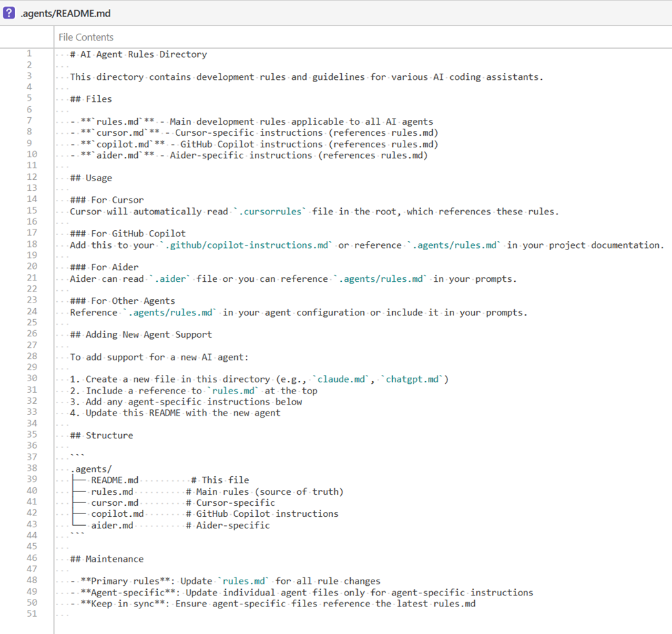Select line number 51 at the bottom
The width and height of the screenshot is (672, 634).
[31, 615]
